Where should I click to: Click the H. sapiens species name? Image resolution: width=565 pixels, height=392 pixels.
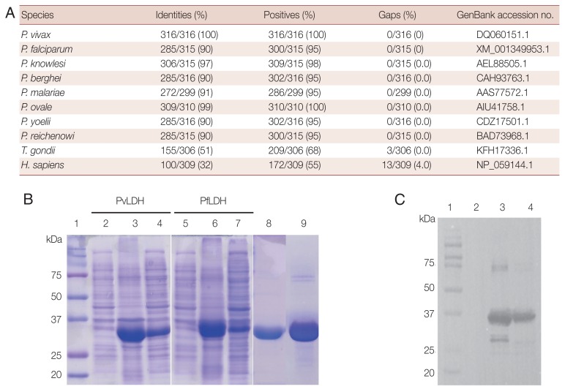pos(42,165)
